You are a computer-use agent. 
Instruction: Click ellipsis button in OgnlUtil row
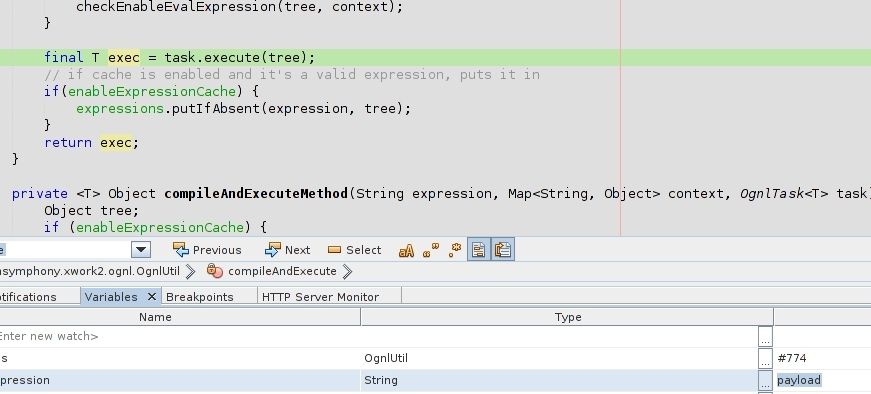(765, 358)
